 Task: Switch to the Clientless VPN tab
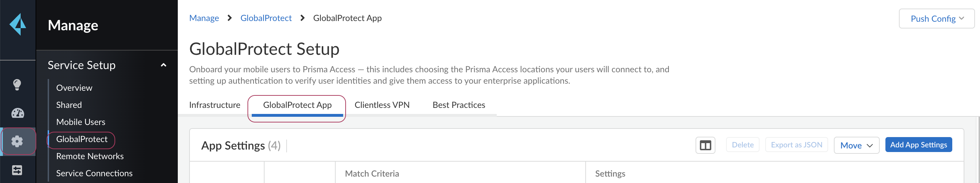[382, 105]
